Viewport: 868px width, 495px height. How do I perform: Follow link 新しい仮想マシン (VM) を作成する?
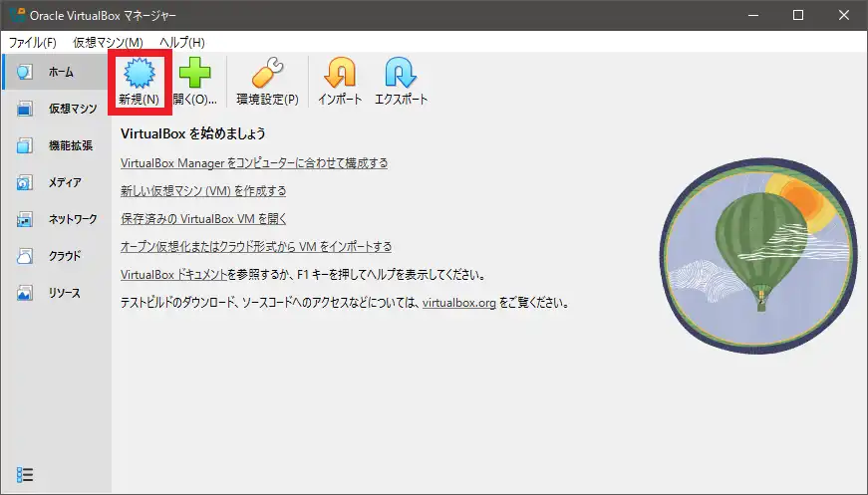click(203, 191)
